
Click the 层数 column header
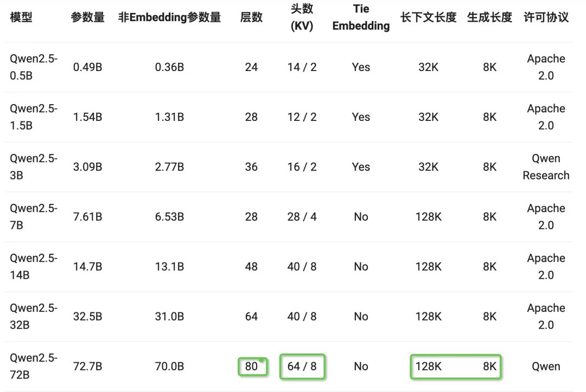click(x=251, y=17)
